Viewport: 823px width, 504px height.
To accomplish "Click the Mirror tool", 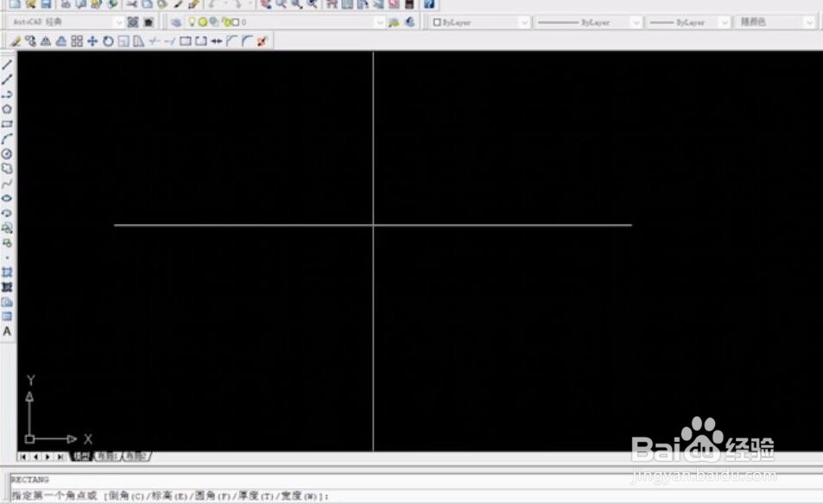I will click(x=46, y=41).
